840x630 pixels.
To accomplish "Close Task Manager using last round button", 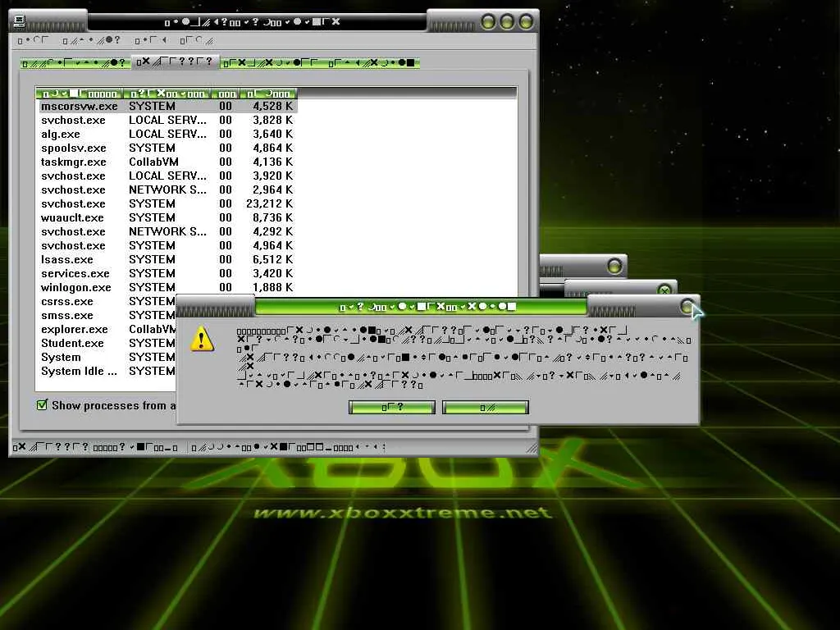I will tap(526, 22).
